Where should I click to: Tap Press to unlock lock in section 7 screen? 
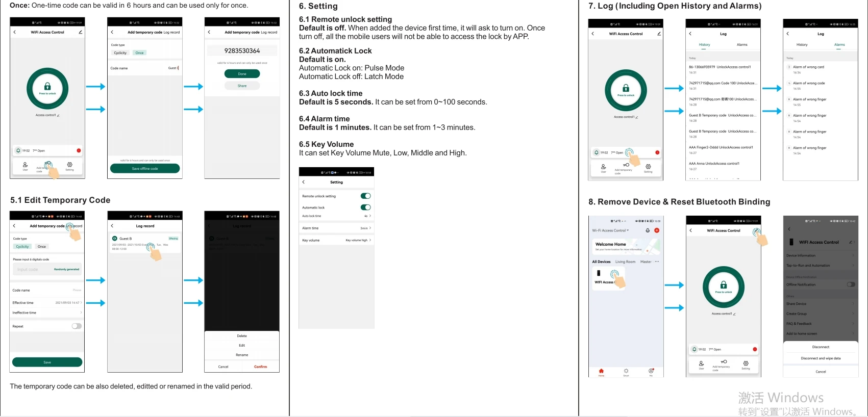pos(626,90)
